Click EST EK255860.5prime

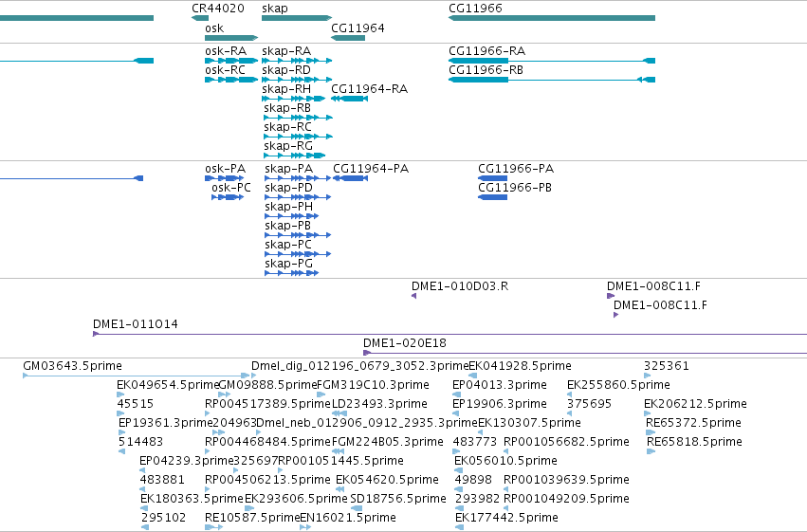(x=618, y=385)
